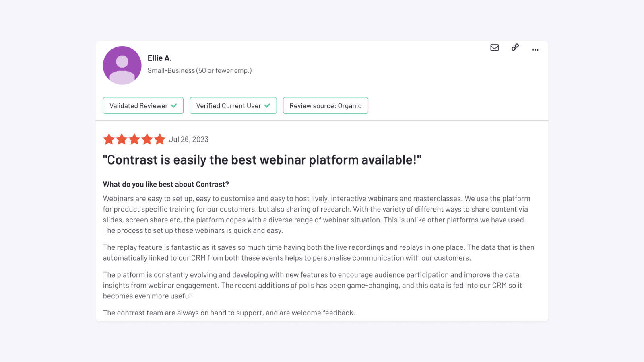
Task: Click the green checkmark on Validated Reviewer badge
Action: tap(174, 105)
